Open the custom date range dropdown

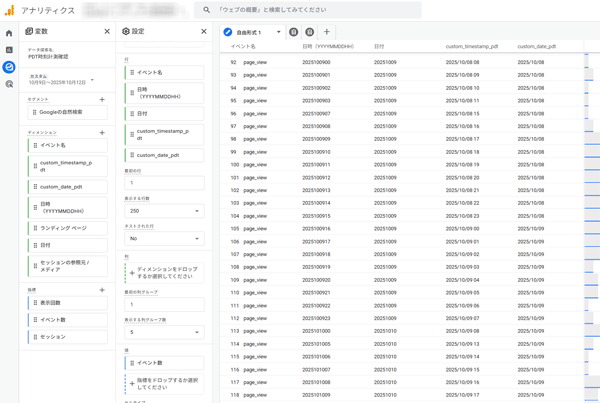(92, 80)
